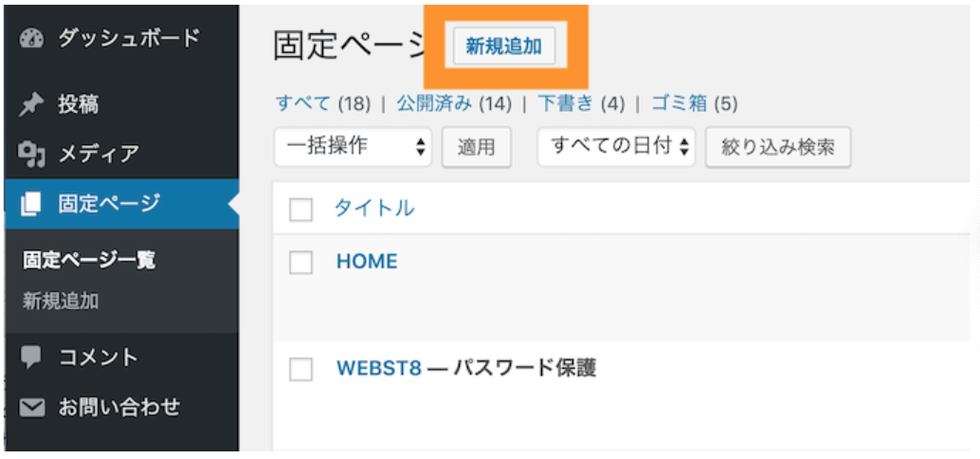
Task: Open the 固定ページ一覧 submenu item
Action: click(x=89, y=259)
